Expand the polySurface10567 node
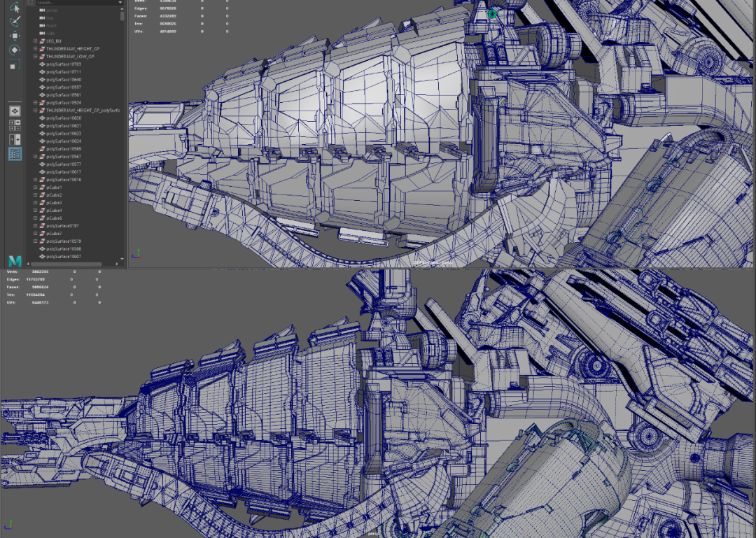Screen dimensions: 756x538 tap(35, 157)
